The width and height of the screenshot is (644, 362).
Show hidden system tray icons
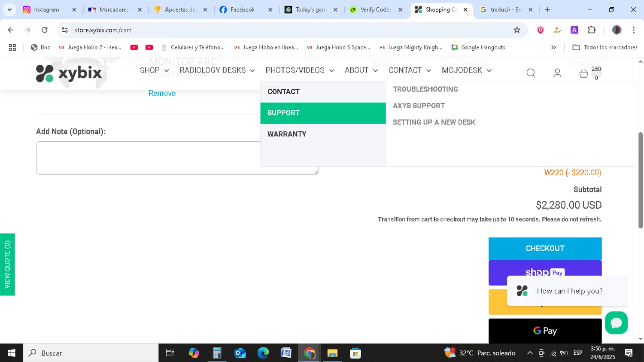530,353
